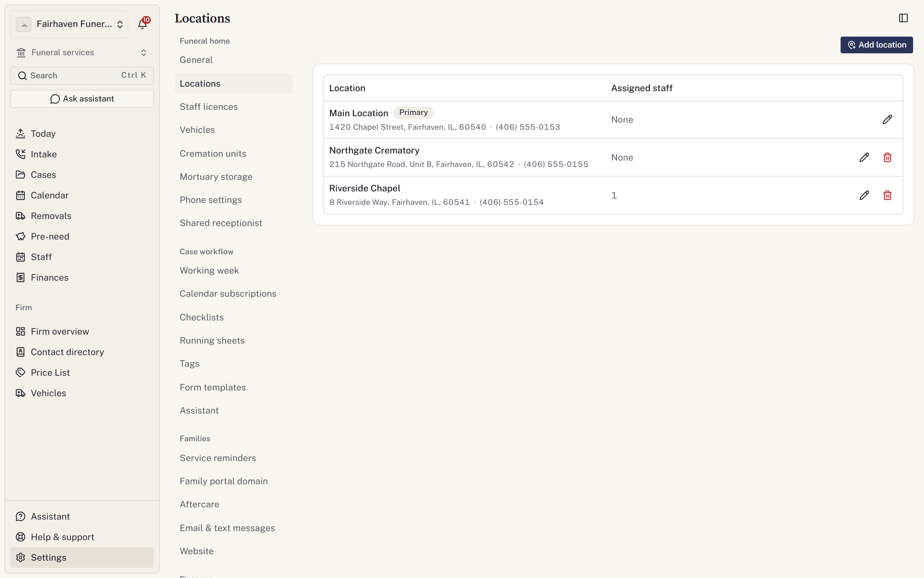
Task: Edit the Main Location row
Action: [x=887, y=120]
